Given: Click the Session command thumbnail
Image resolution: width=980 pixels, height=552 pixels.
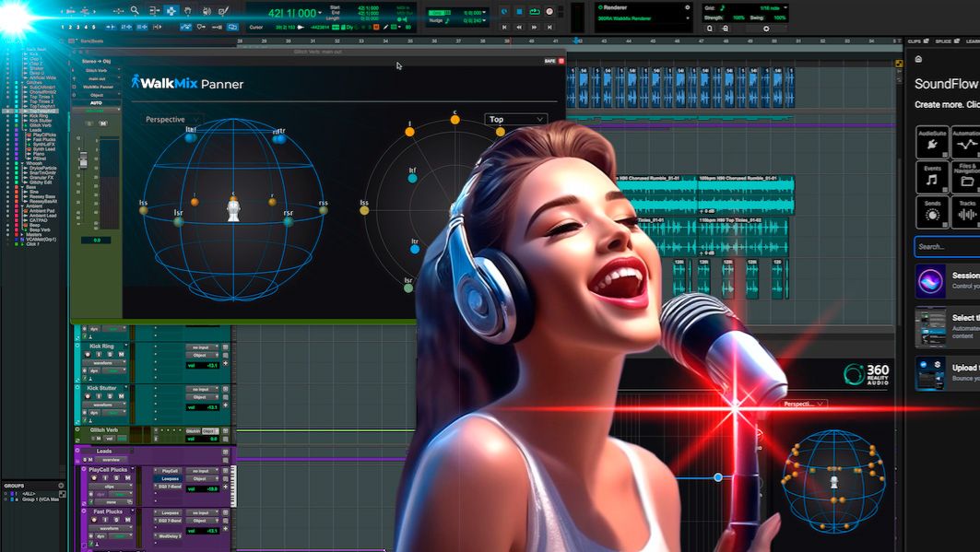Looking at the screenshot, I should pos(930,280).
